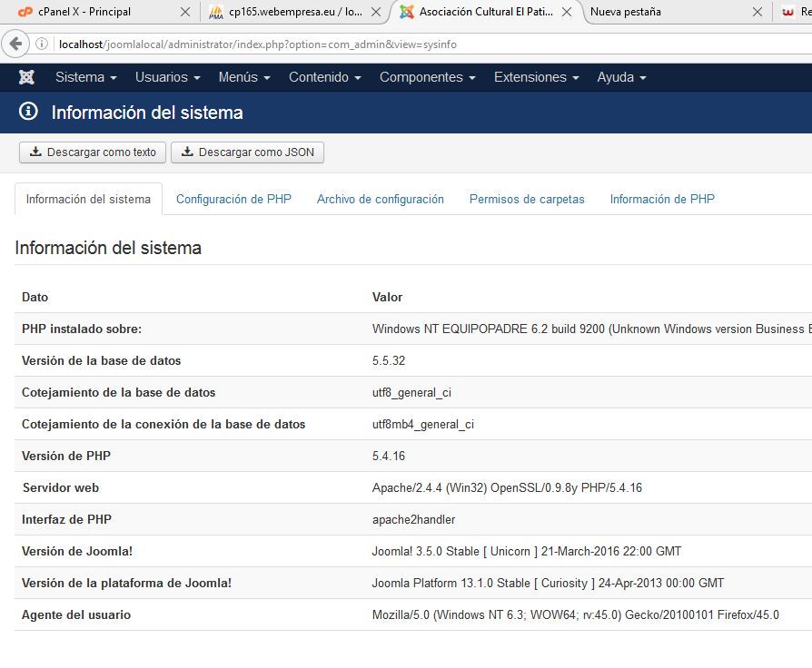The image size is (812, 668).
Task: Click the apache2handler value
Action: click(414, 519)
